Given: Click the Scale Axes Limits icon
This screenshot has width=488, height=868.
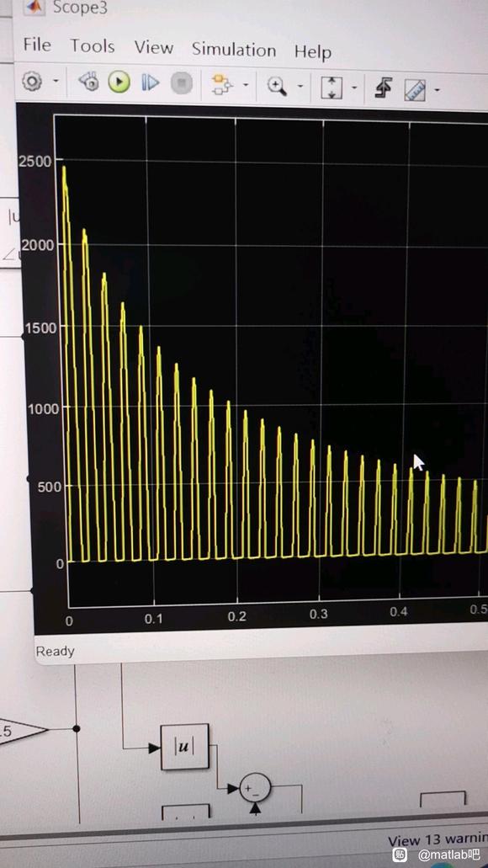Looking at the screenshot, I should (332, 88).
